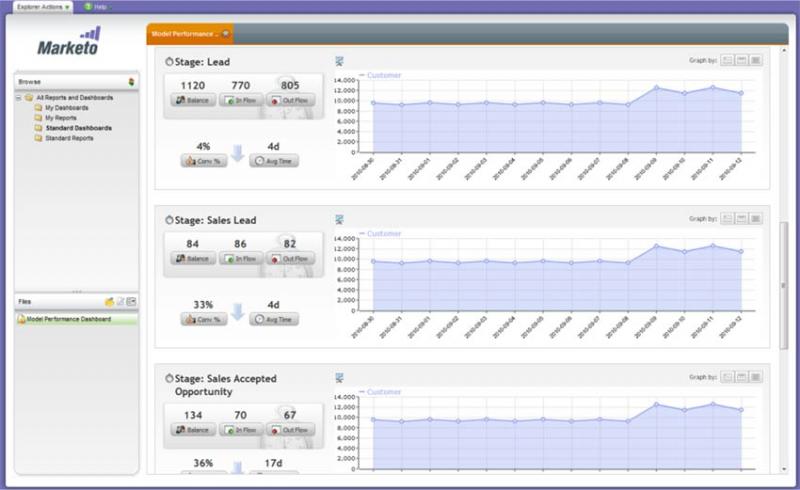Image resolution: width=800 pixels, height=490 pixels.
Task: Select the first Graph by icon in the Lead panel
Action: [727, 61]
